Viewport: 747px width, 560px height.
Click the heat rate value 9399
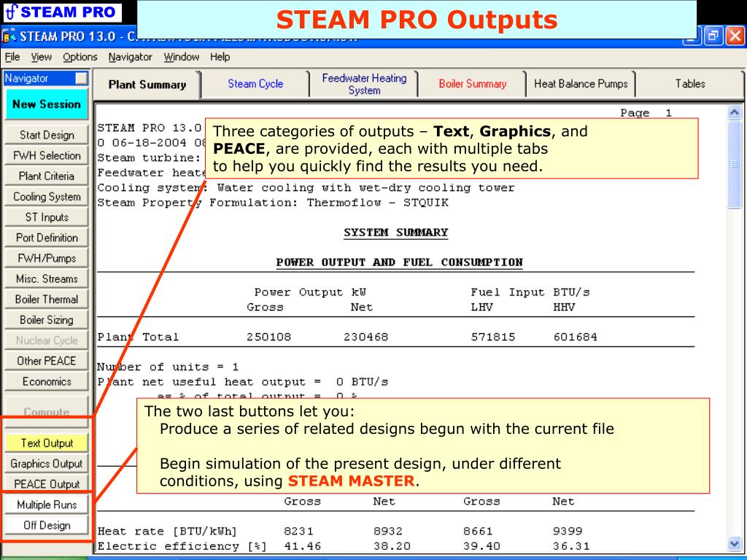pos(568,531)
